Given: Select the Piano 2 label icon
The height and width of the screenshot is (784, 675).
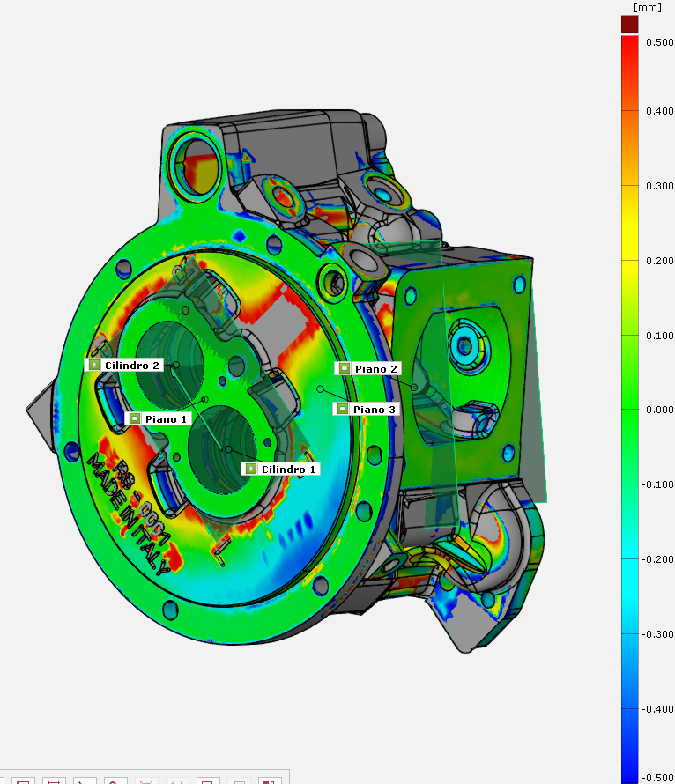Looking at the screenshot, I should point(344,368).
